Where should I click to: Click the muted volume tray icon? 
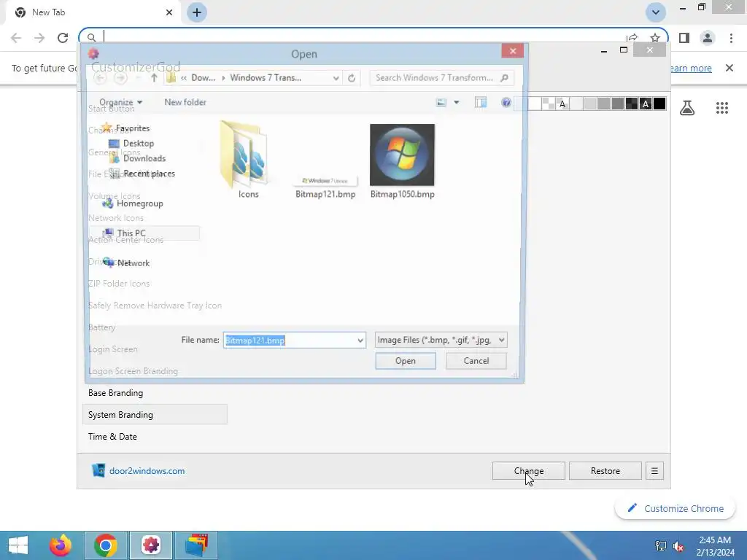[x=678, y=545]
